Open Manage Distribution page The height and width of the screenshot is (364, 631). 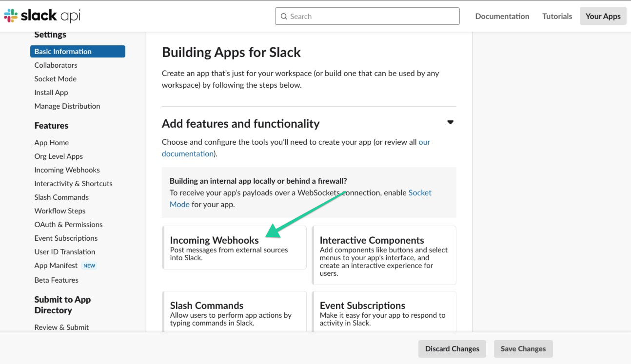click(67, 106)
